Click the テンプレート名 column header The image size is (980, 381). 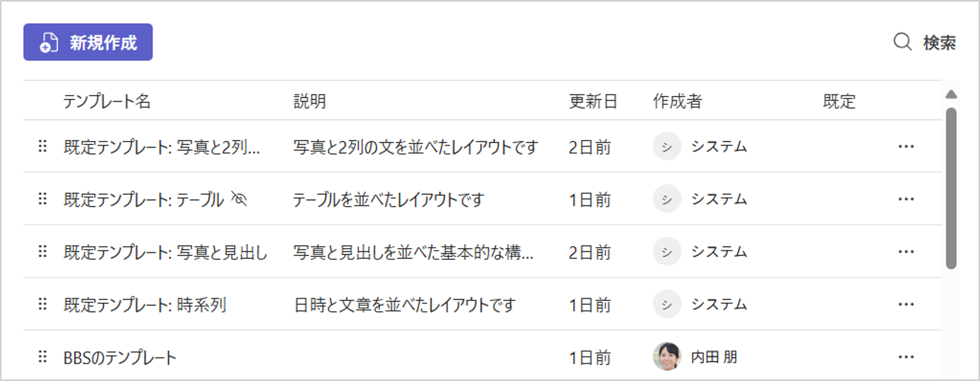(x=107, y=101)
